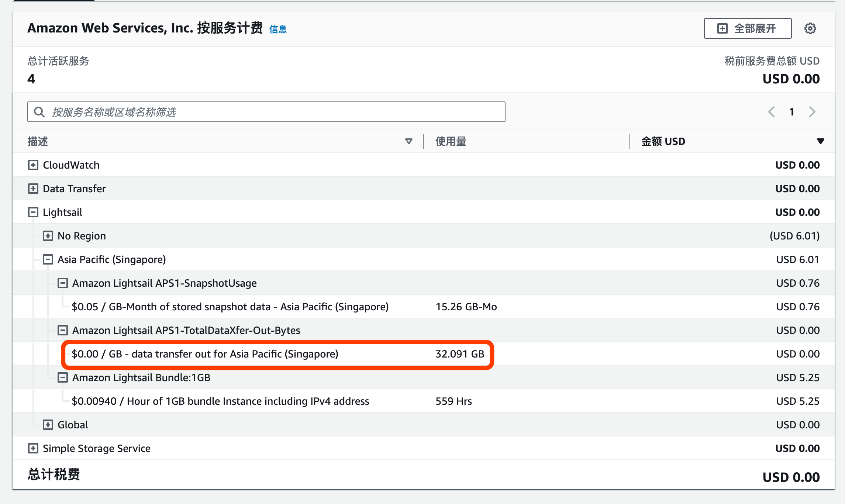Select page number 1
845x504 pixels.
791,112
